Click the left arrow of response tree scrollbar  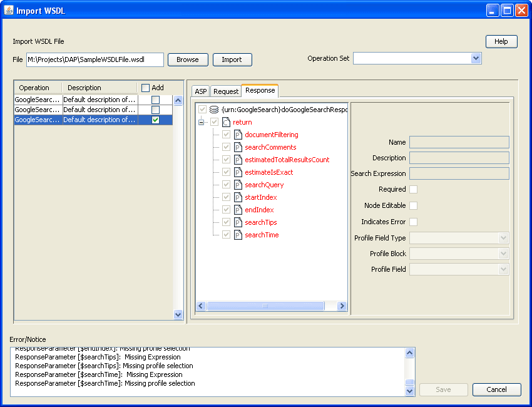[x=200, y=306]
